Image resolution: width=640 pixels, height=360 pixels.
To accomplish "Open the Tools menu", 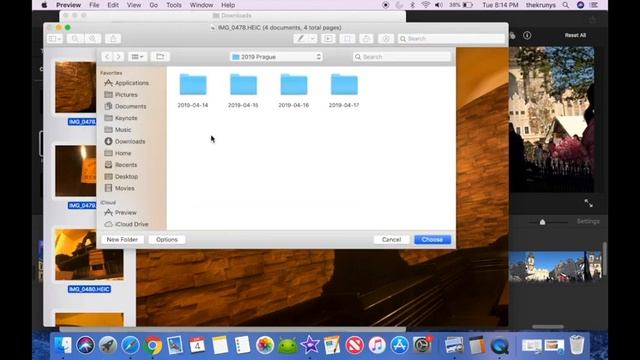I will pyautogui.click(x=174, y=5).
